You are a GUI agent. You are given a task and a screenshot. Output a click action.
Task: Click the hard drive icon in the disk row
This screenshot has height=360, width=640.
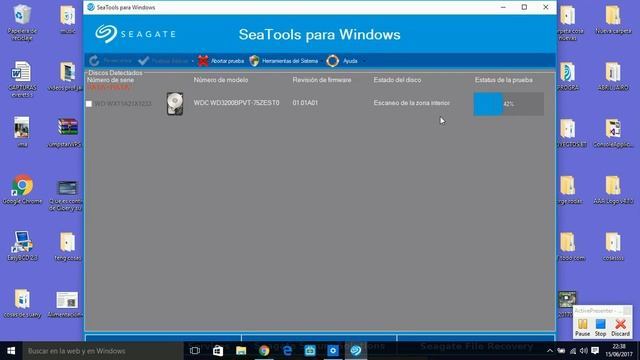click(x=175, y=104)
